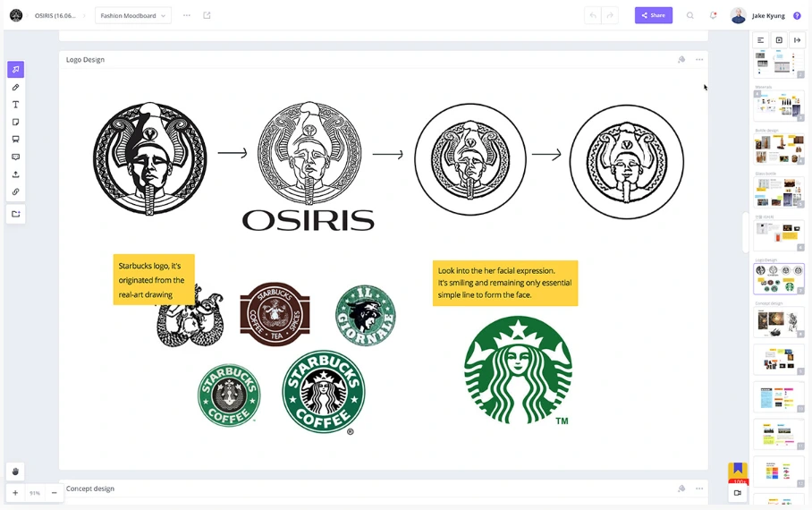
Task: Click the purple Share button
Action: (x=654, y=15)
